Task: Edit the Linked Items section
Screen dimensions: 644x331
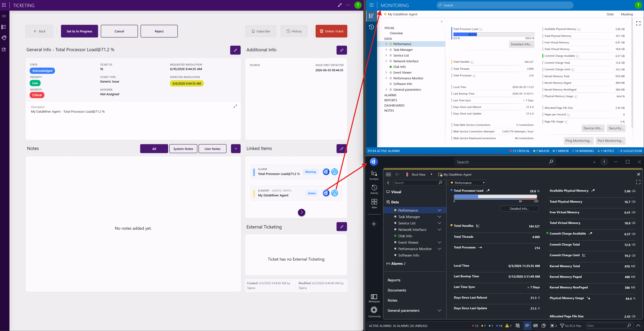Action: coord(342,149)
